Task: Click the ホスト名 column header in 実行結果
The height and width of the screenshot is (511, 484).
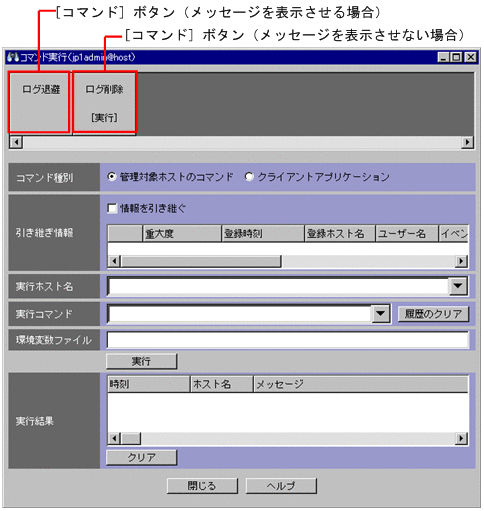Action: click(x=222, y=384)
